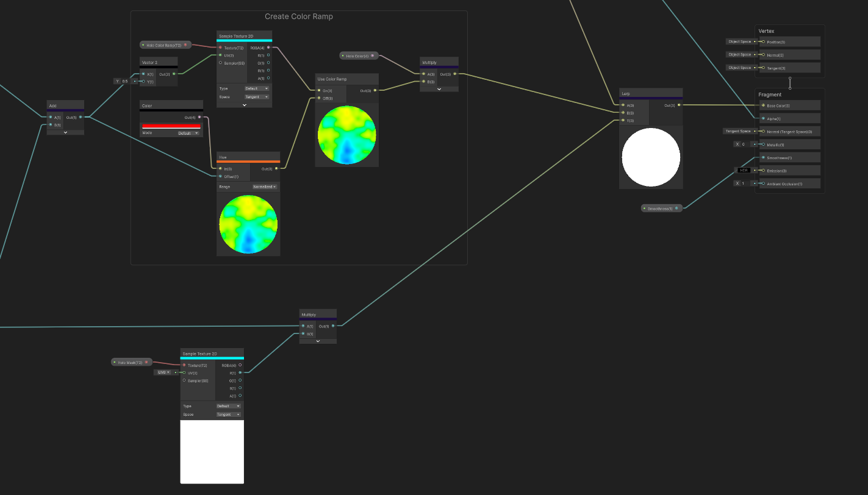Image resolution: width=868 pixels, height=495 pixels.
Task: Click the Hue node preview thumbnail
Action: (x=248, y=224)
